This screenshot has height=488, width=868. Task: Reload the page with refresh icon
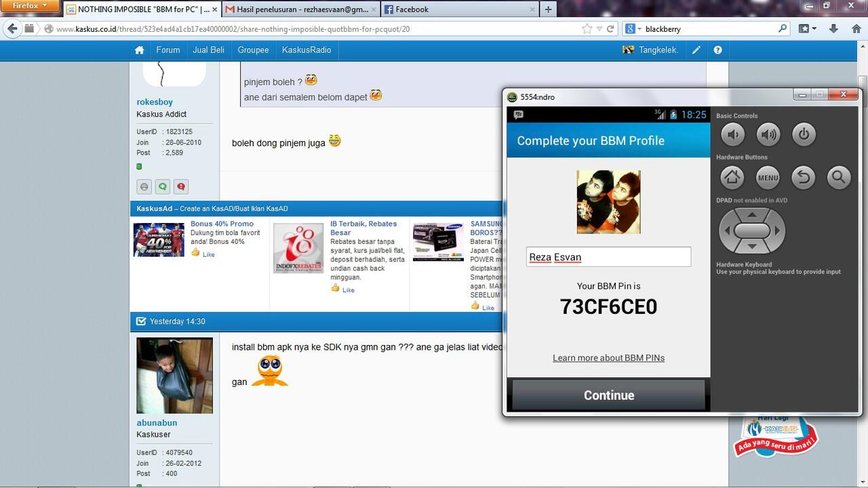610,29
